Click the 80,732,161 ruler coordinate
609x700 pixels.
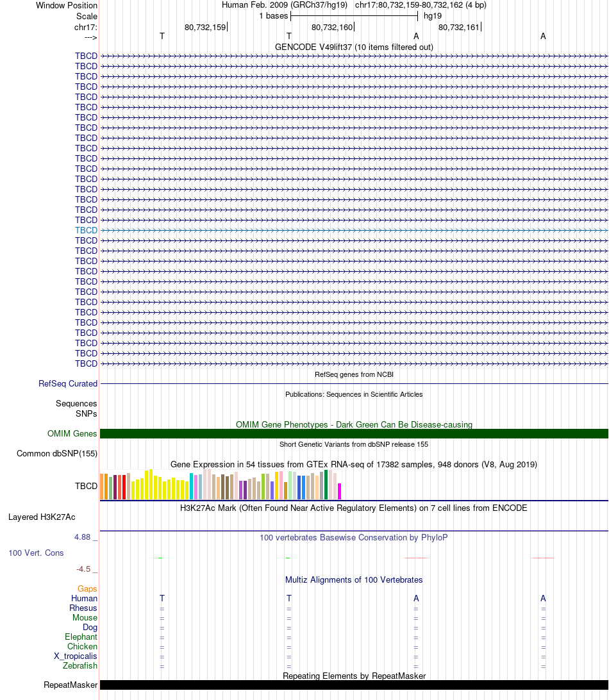coord(459,27)
